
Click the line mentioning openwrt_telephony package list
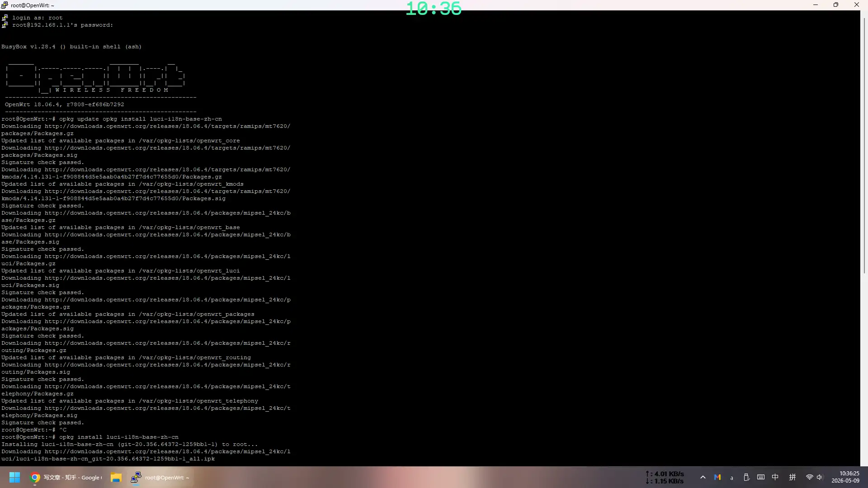130,401
